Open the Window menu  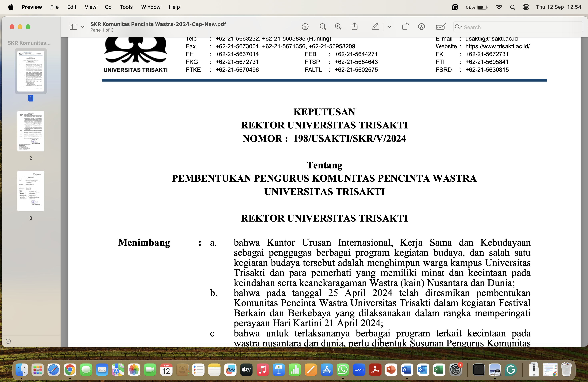(x=151, y=7)
